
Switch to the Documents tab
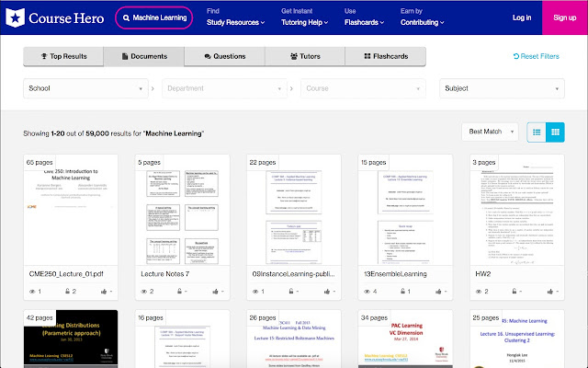coord(144,56)
